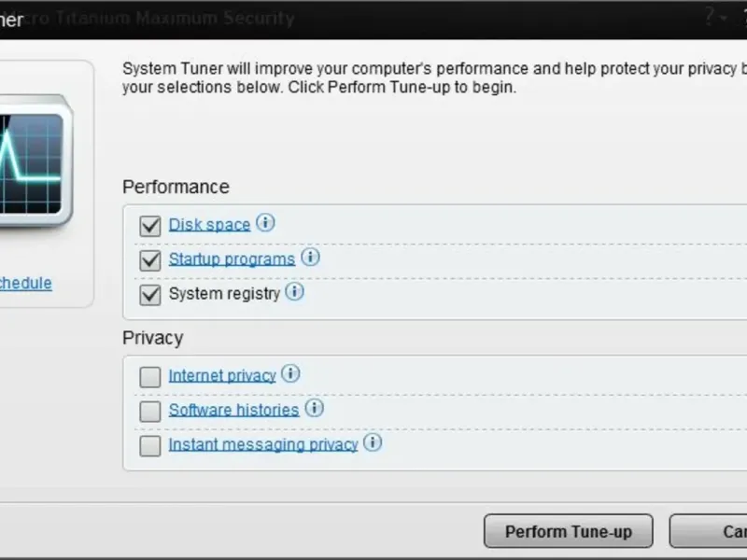
Task: Click the info icon next to Disk space
Action: pos(265,222)
